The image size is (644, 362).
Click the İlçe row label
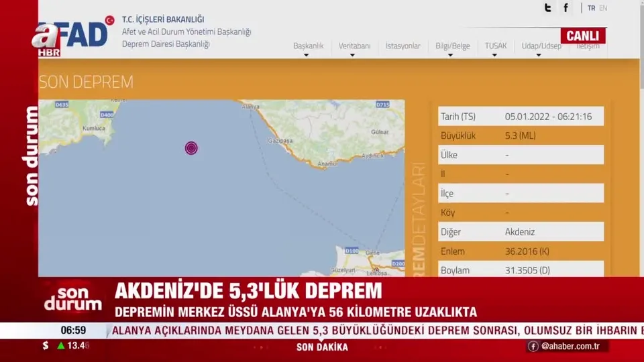pyautogui.click(x=447, y=193)
